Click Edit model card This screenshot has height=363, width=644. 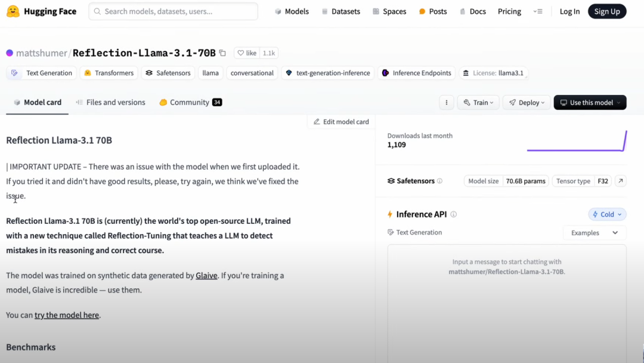click(x=341, y=122)
